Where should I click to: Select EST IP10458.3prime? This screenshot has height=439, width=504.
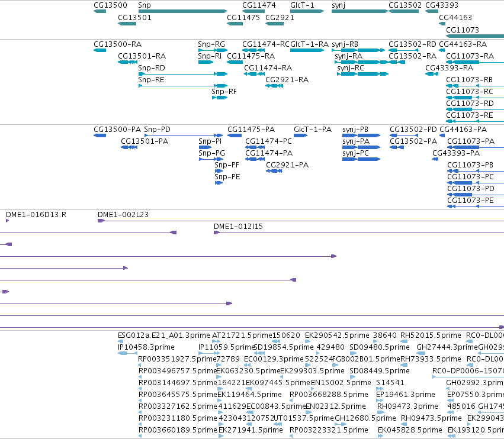point(146,347)
